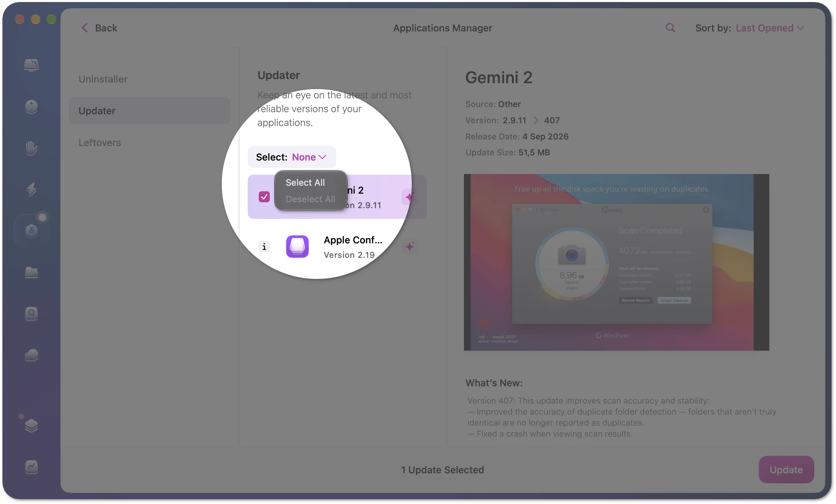Click the Gemini 2 heading
This screenshot has width=836, height=504.
pyautogui.click(x=499, y=77)
